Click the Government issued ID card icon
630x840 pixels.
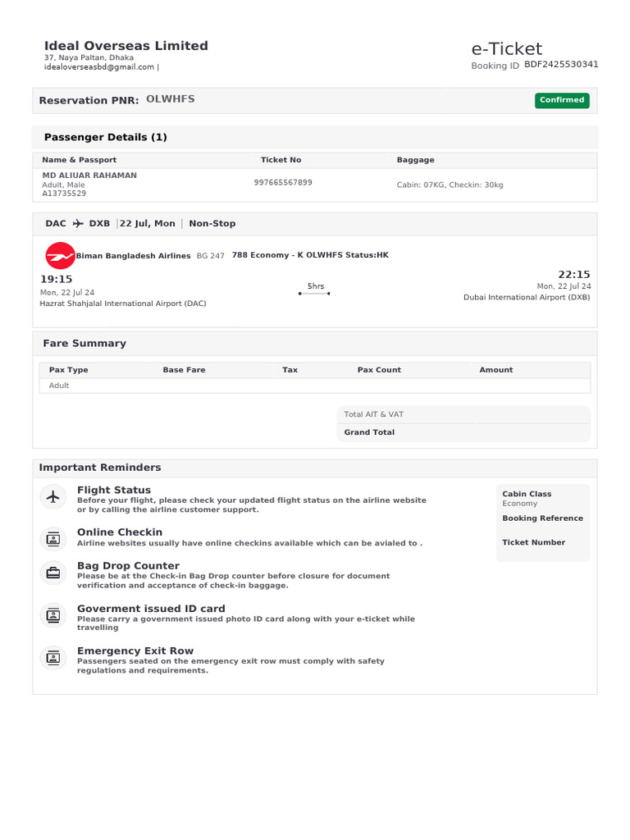pos(53,614)
